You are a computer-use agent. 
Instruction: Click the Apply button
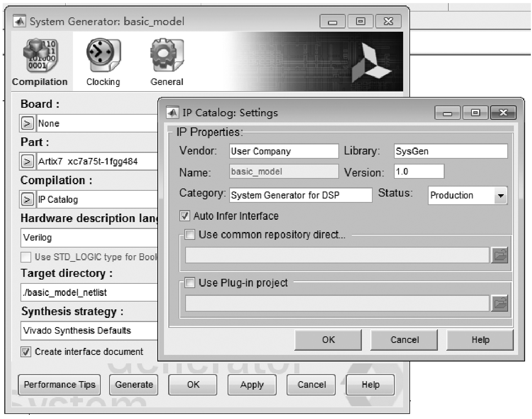(252, 385)
